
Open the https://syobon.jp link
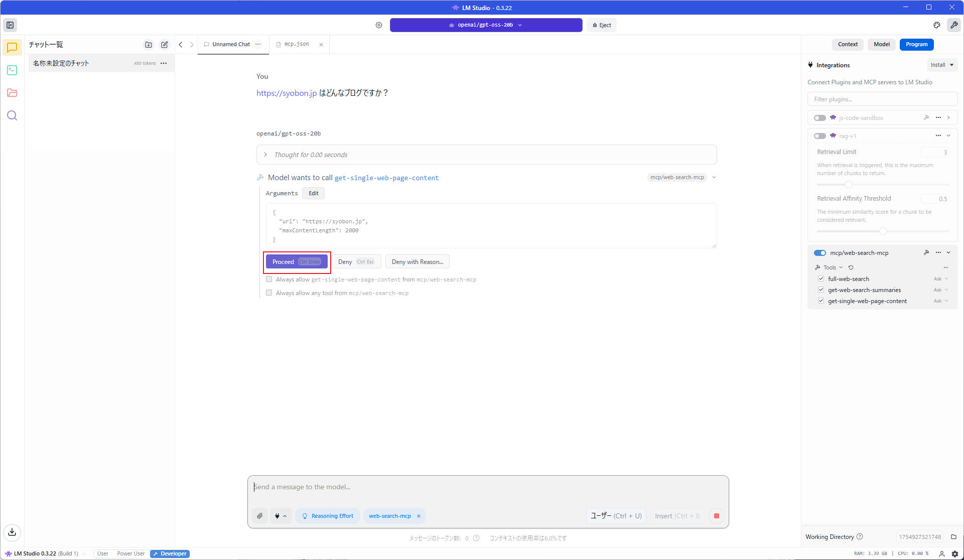coord(287,93)
